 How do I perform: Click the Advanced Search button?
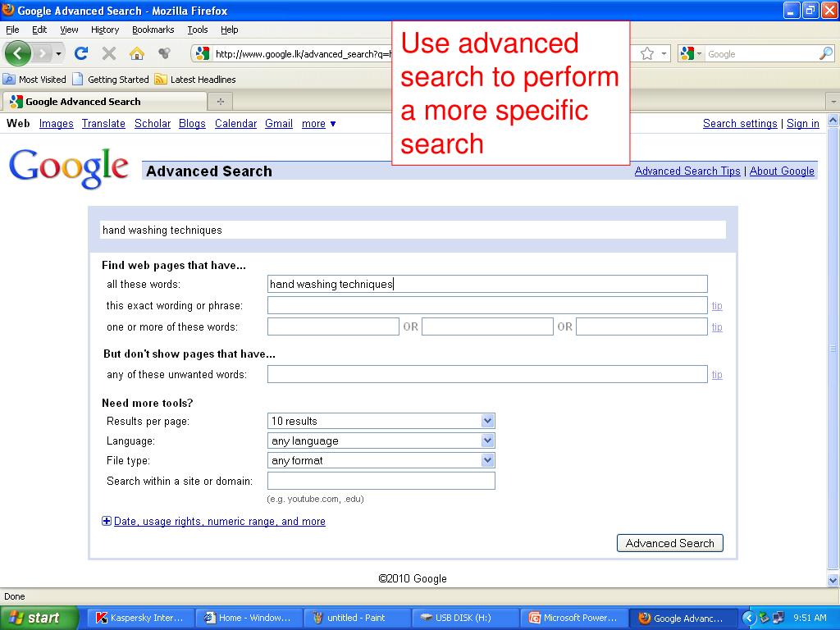669,543
